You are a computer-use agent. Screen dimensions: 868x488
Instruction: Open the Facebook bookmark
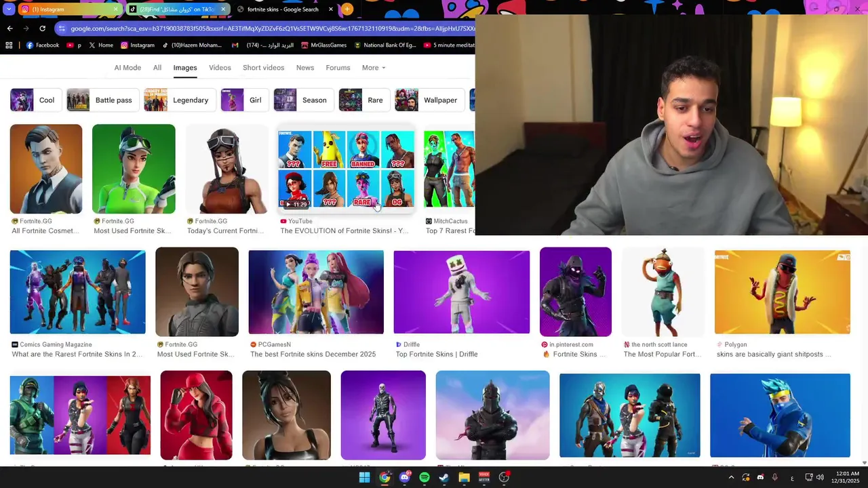coord(43,45)
